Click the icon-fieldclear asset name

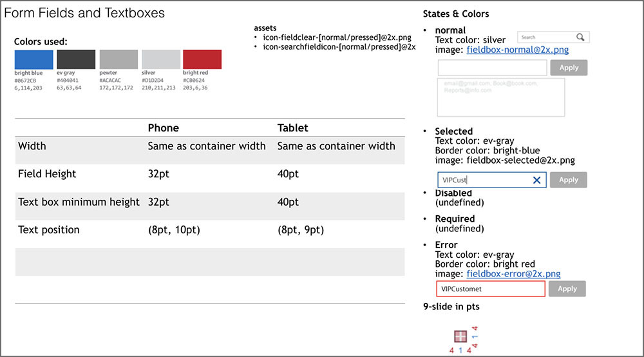click(337, 37)
